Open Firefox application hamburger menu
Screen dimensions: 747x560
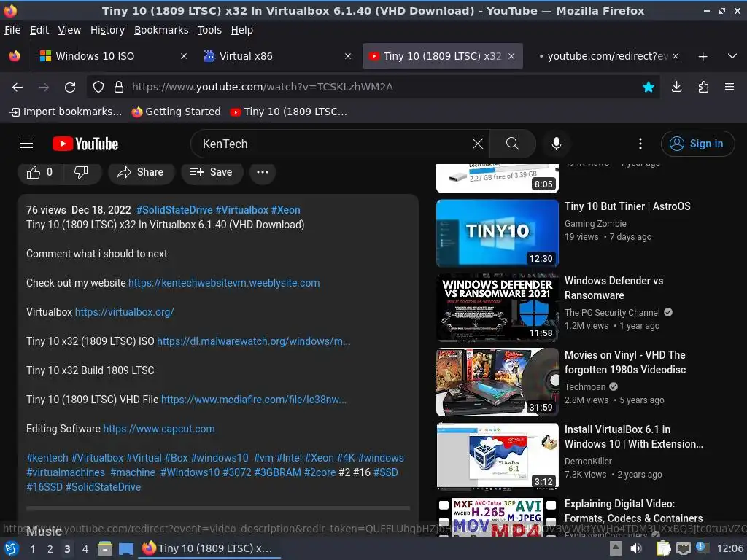point(729,87)
